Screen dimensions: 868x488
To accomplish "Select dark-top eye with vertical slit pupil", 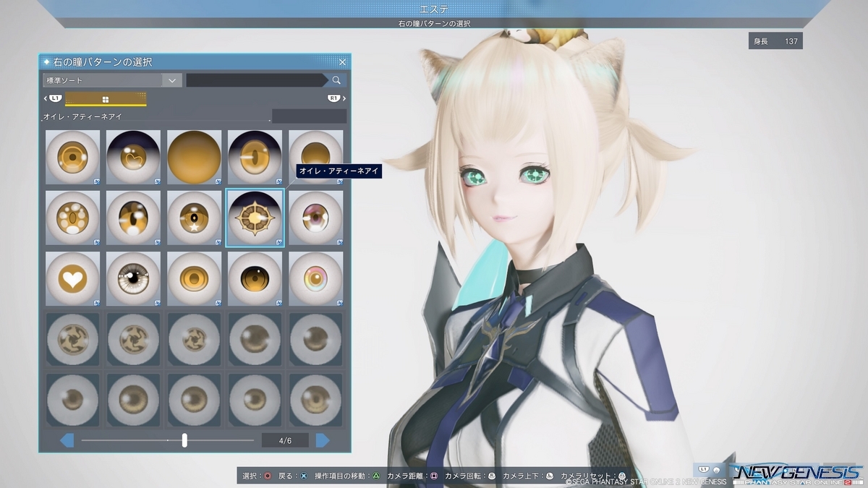I will 255,157.
